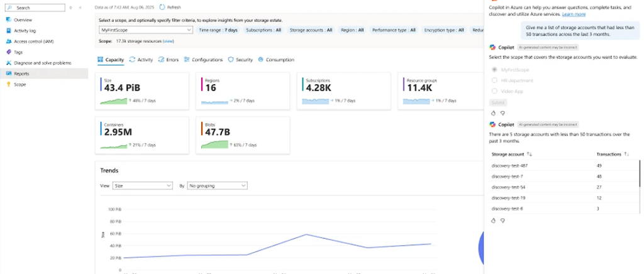Switch to the Security tab
The image size is (644, 274).
[x=240, y=60]
